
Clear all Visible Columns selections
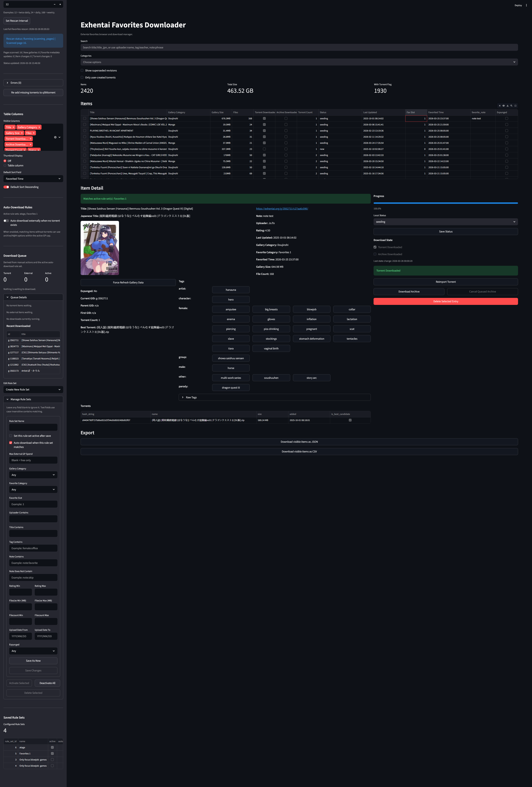tap(55, 137)
